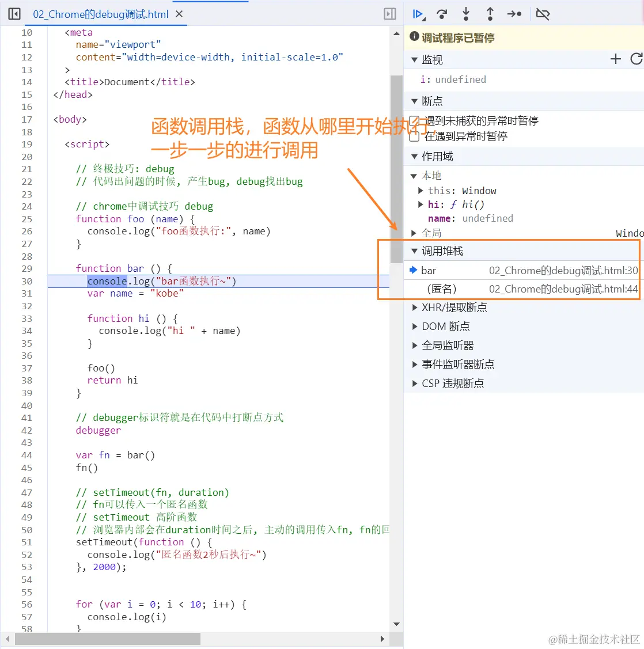Collapse the 断点 section

coord(414,101)
